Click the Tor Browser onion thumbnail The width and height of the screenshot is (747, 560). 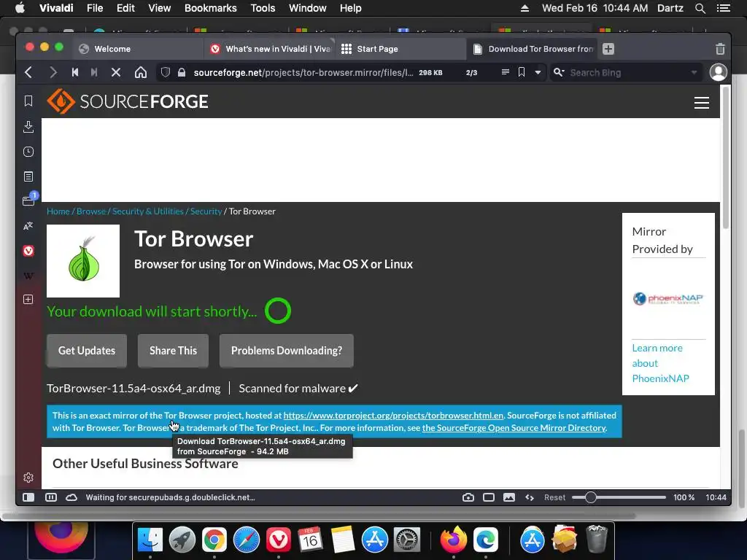83,261
